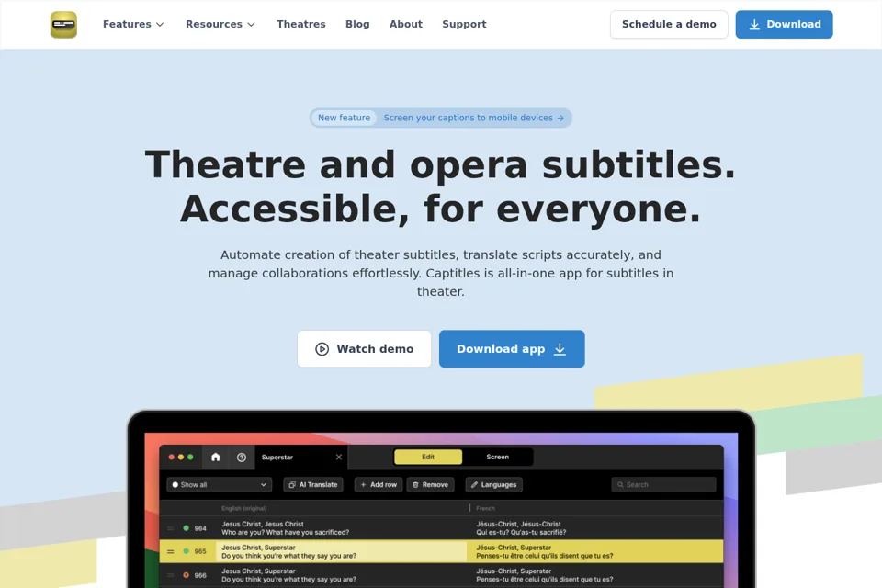This screenshot has height=588, width=882.
Task: Switch to Screen mode toggle
Action: click(497, 457)
